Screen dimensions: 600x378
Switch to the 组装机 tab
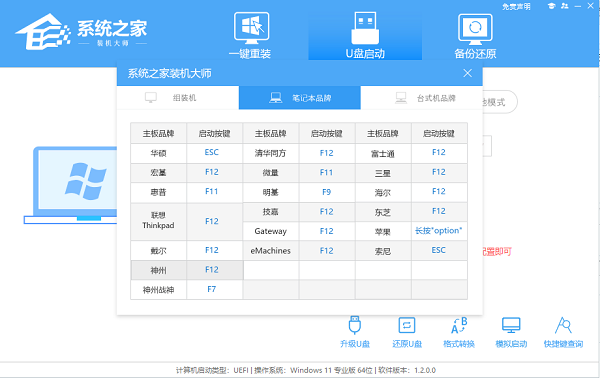[178, 98]
